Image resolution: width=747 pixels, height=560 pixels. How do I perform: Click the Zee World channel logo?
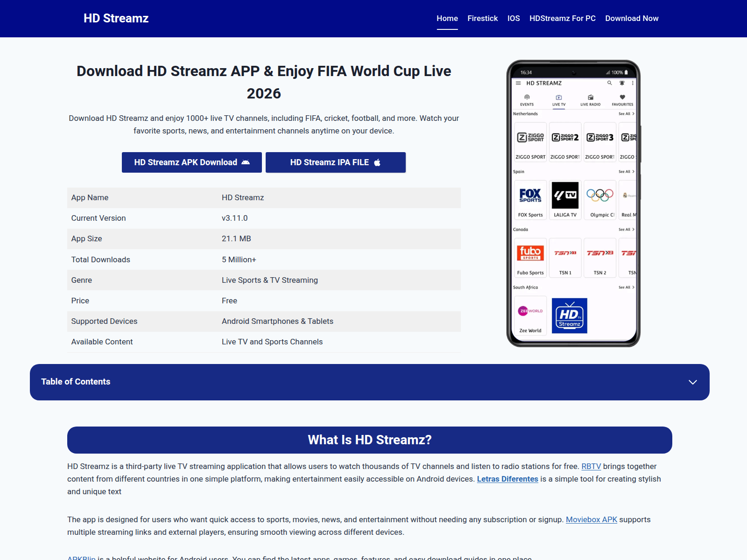pos(530,311)
